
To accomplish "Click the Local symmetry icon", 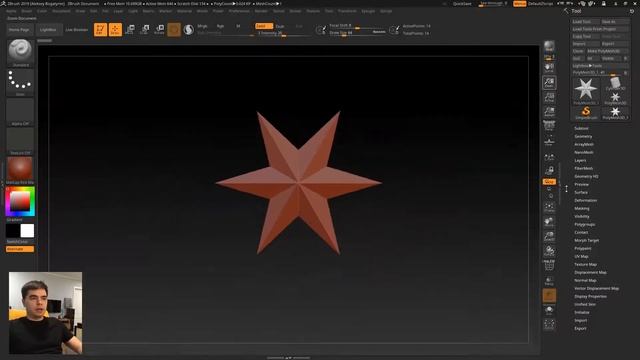I will click(549, 157).
